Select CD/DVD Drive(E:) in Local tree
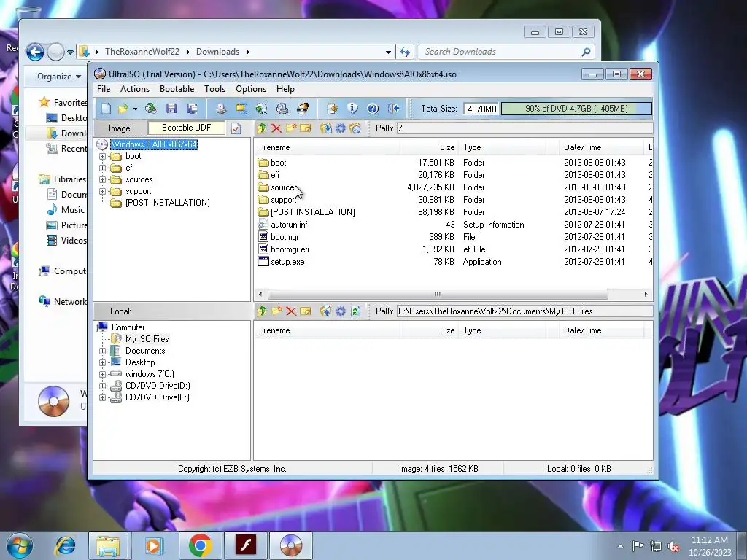This screenshot has width=747, height=560. click(158, 397)
